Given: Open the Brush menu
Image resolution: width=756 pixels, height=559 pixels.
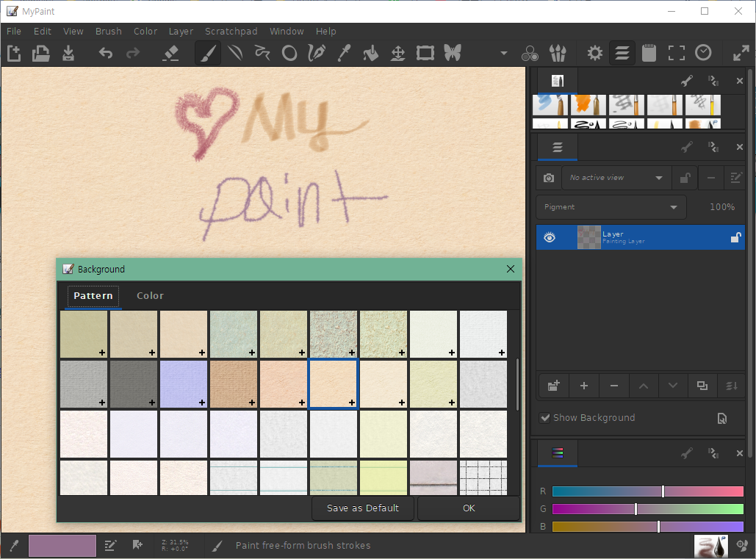Looking at the screenshot, I should [x=109, y=32].
